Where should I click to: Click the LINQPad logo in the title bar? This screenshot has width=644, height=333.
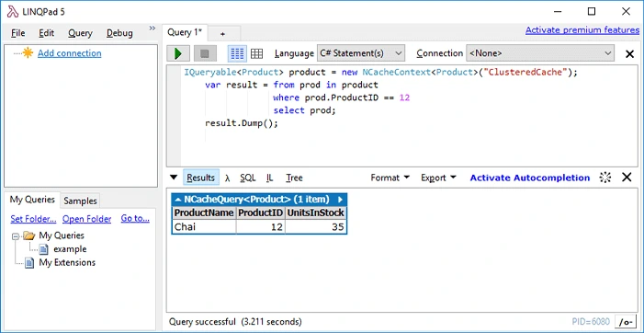click(x=13, y=12)
